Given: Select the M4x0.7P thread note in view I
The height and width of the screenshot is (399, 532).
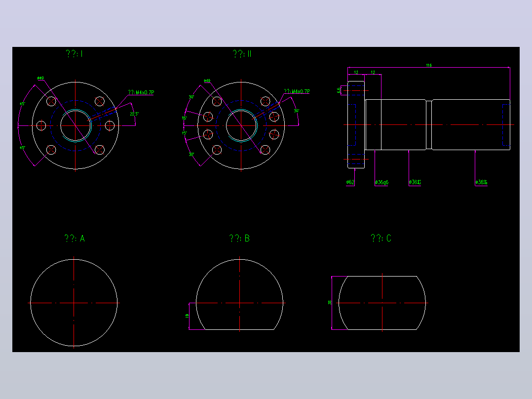Looking at the screenshot, I should [141, 92].
